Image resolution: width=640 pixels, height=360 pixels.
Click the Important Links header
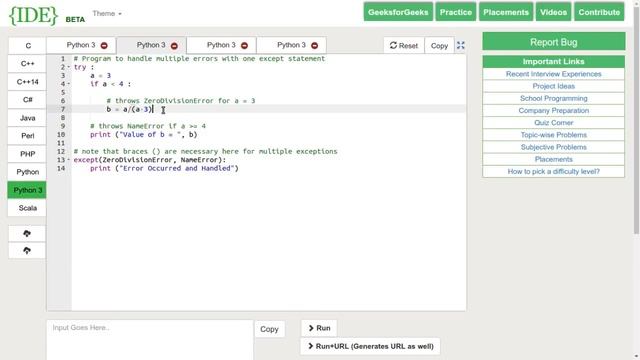(x=553, y=62)
